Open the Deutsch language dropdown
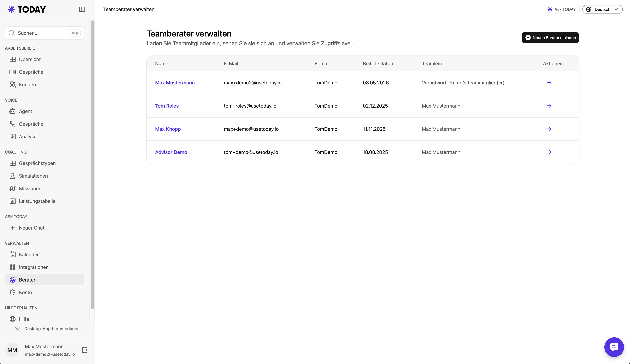630x364 pixels. (x=602, y=9)
